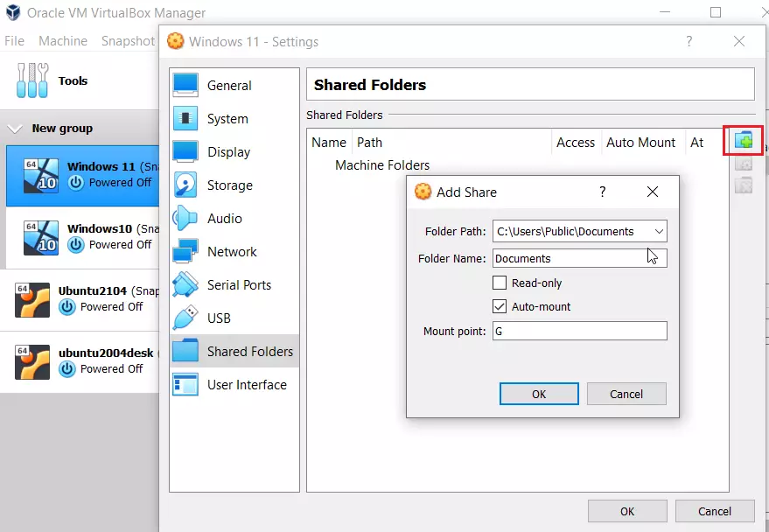Close the Windows 11 Settings window
Viewport: 769px width, 532px height.
739,41
